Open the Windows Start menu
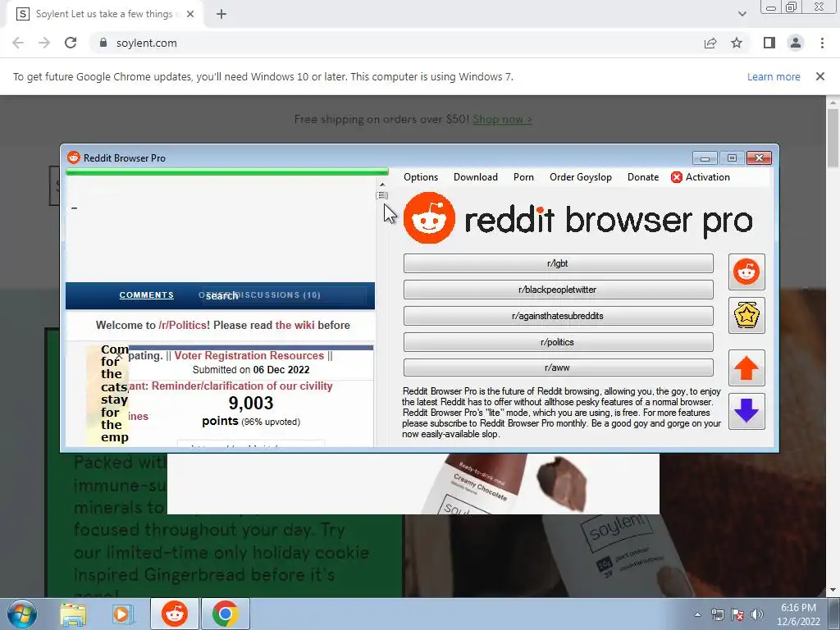840x630 pixels. click(x=21, y=614)
